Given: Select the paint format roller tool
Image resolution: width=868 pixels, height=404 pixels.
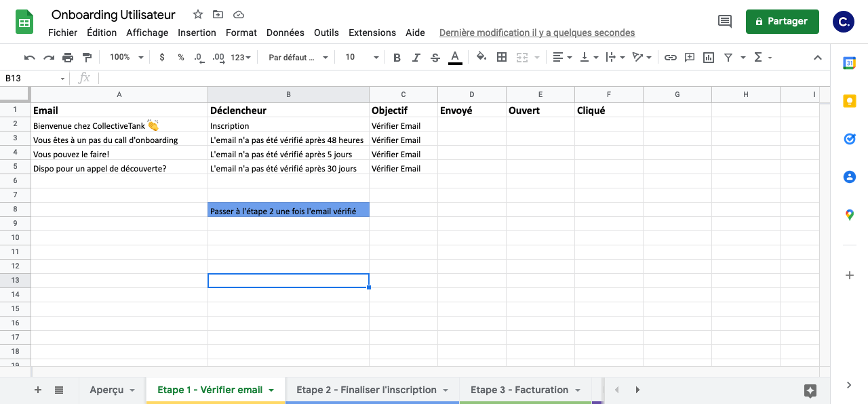Looking at the screenshot, I should pos(87,58).
